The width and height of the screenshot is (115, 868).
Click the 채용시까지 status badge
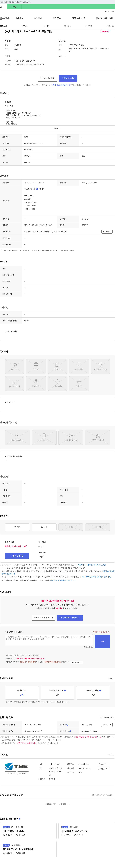(x=105, y=31)
